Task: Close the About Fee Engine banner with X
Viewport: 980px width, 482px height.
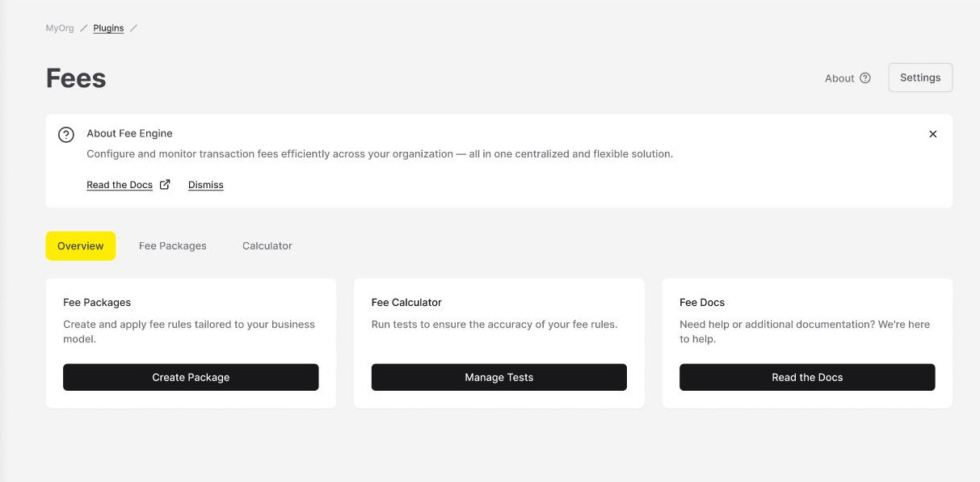Action: point(933,134)
